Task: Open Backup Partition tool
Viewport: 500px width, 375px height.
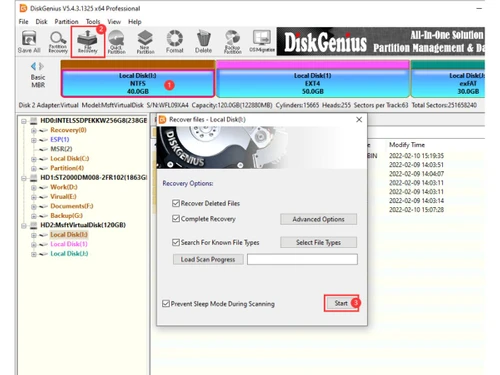Action: click(233, 42)
